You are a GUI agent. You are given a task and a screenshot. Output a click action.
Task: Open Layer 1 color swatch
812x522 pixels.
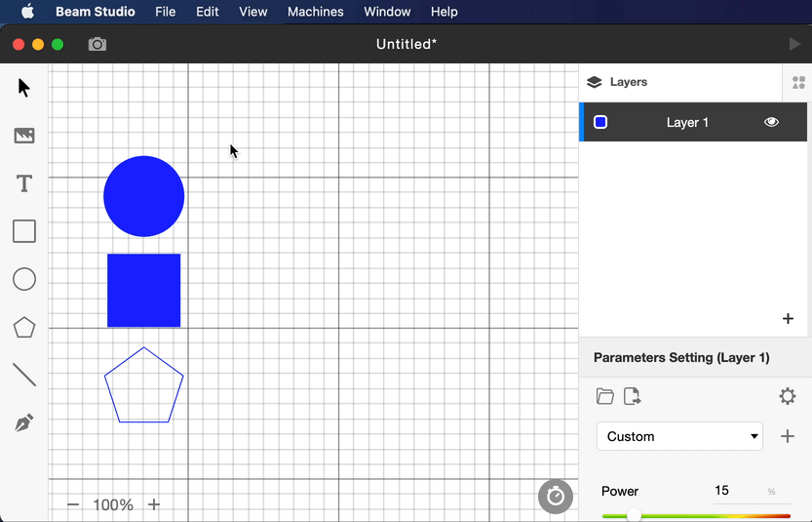click(600, 122)
